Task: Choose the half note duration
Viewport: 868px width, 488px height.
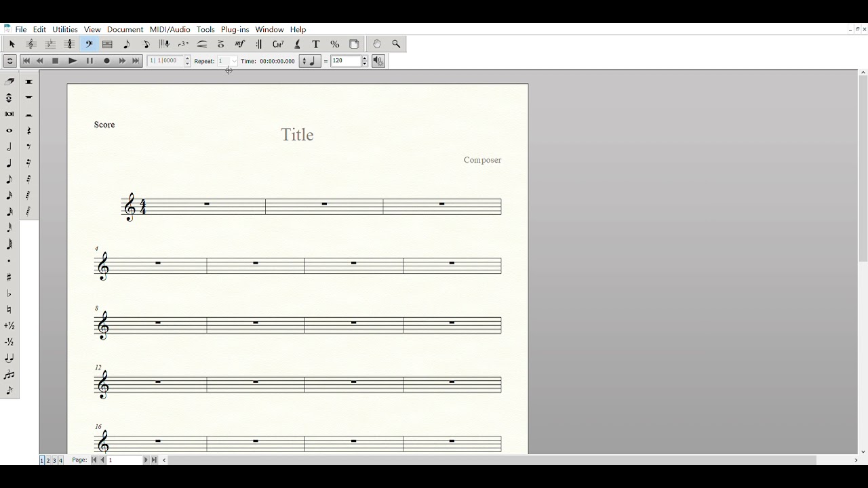Action: click(9, 147)
